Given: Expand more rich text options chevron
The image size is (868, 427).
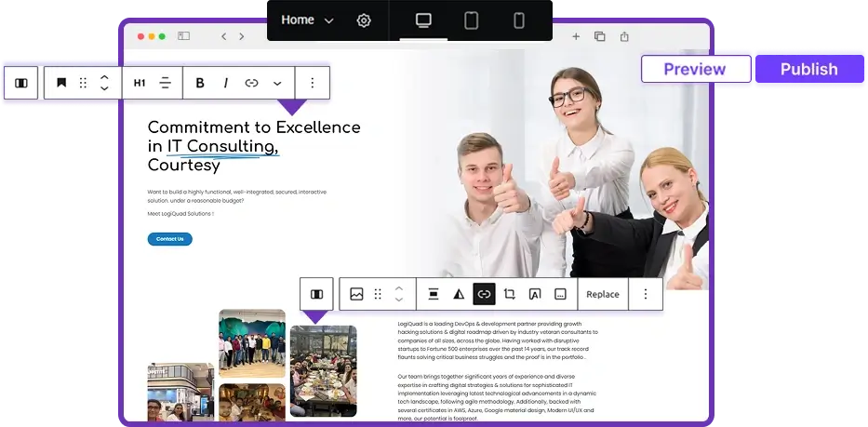Looking at the screenshot, I should [277, 83].
